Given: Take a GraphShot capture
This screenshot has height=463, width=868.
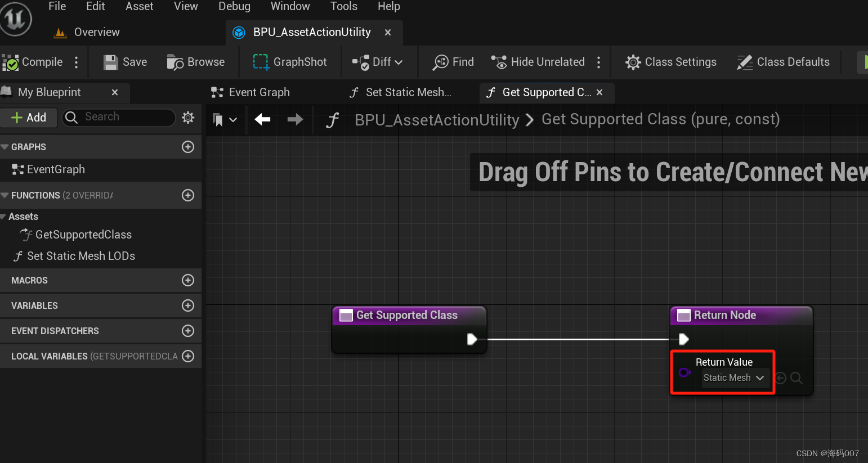Looking at the screenshot, I should pos(290,62).
